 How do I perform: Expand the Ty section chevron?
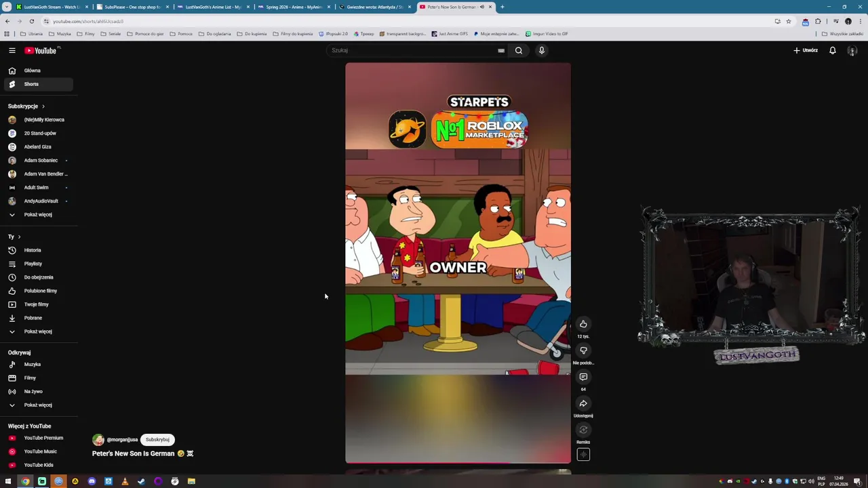[x=19, y=237]
